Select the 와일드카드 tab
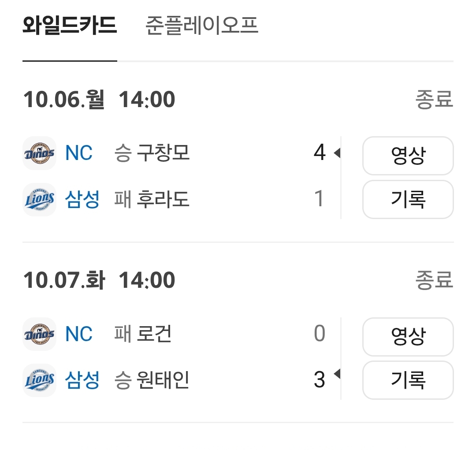476x450 pixels. tap(70, 26)
